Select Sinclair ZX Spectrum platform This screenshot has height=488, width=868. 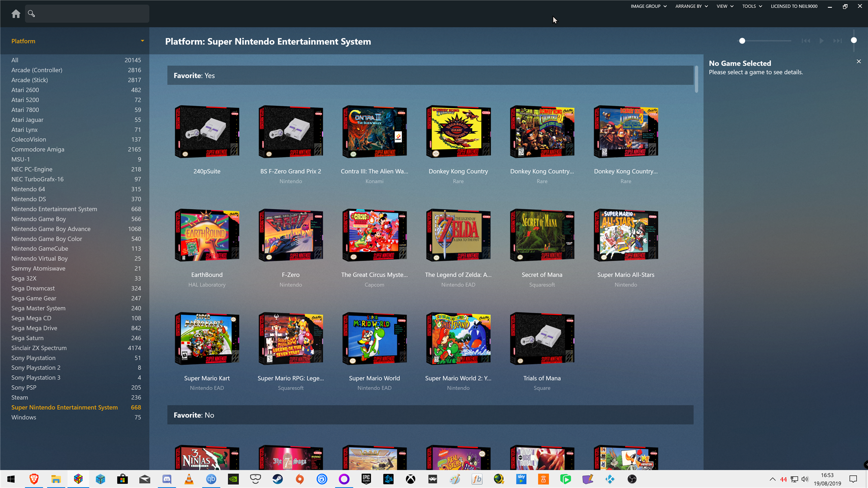76,348
